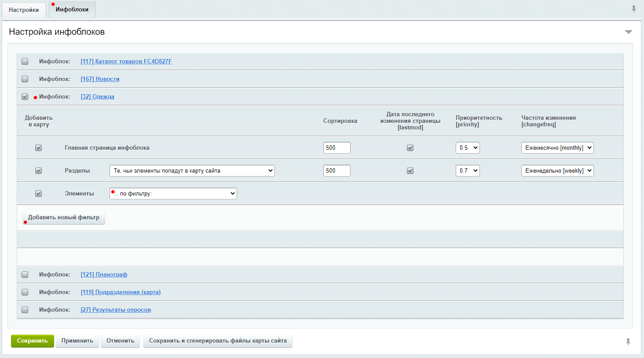The image size is (644, 358).
Task: Enable the Новости infoblock checkbox
Action: pyautogui.click(x=25, y=79)
